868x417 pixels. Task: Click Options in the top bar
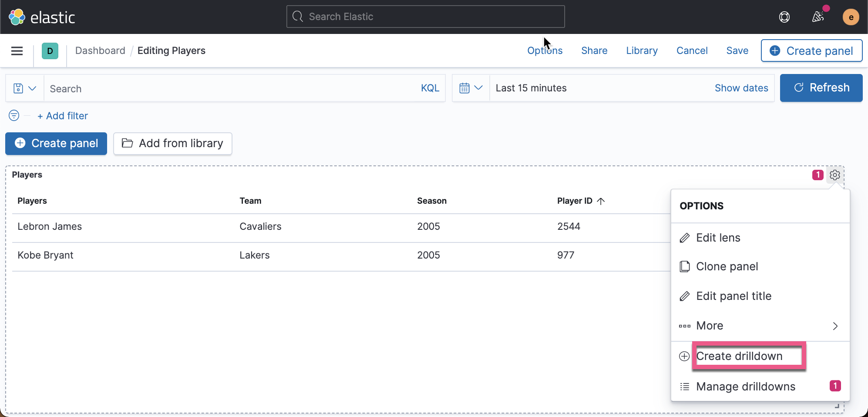(545, 50)
